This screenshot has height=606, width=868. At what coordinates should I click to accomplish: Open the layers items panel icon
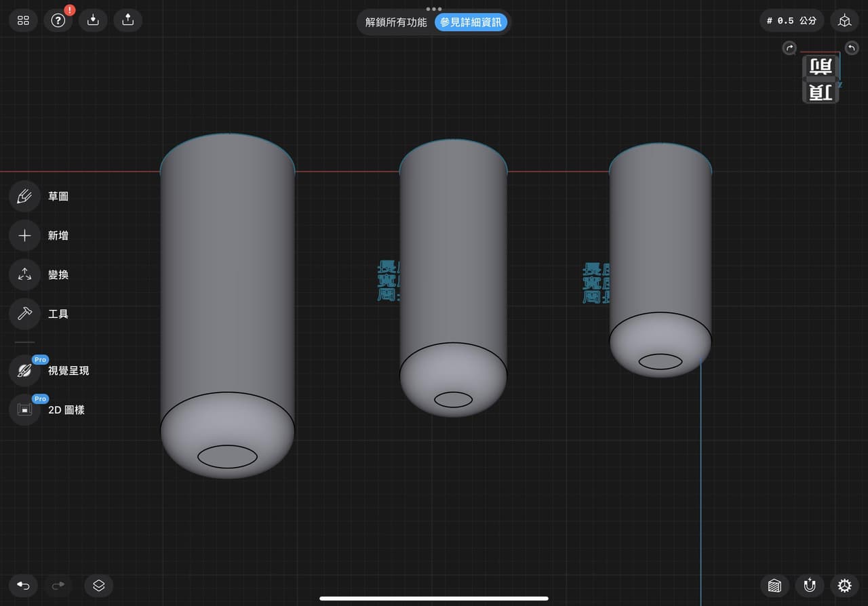[x=99, y=585]
